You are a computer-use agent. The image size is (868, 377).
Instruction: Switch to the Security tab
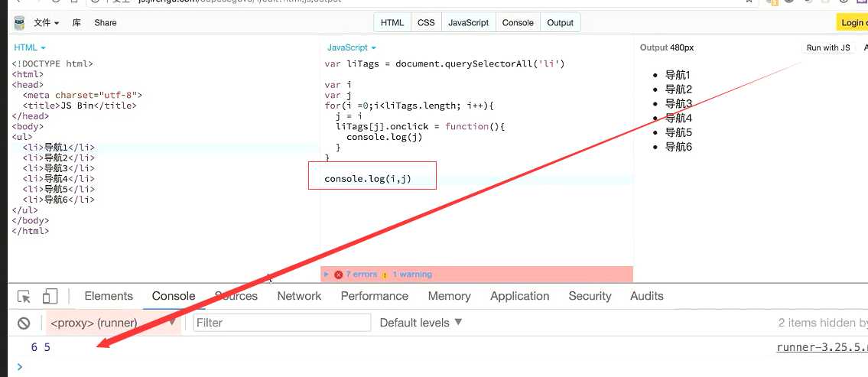pos(590,296)
